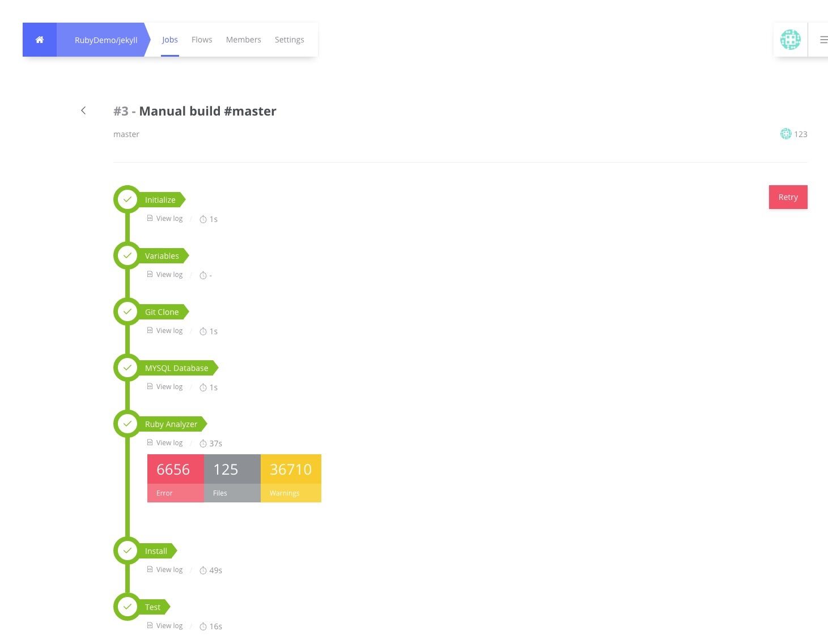Switch to the Flows tab
This screenshot has width=828, height=644.
[202, 40]
